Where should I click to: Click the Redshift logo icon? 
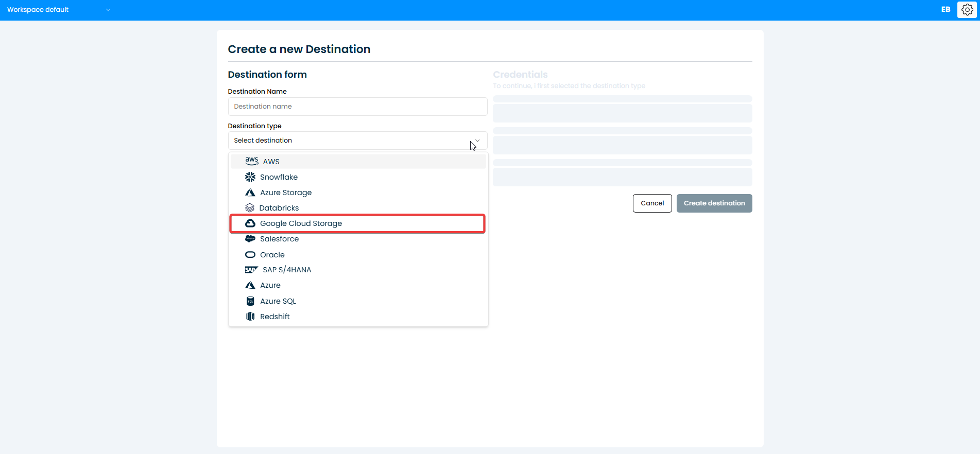[250, 317]
